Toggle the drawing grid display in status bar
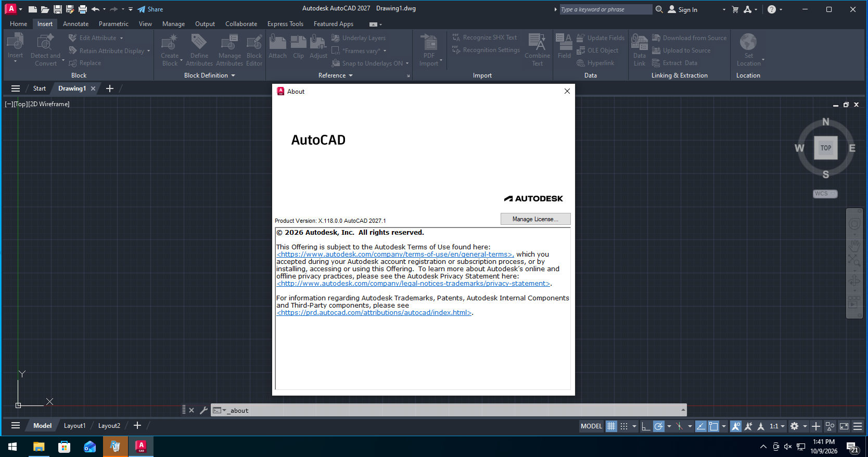 tap(611, 426)
